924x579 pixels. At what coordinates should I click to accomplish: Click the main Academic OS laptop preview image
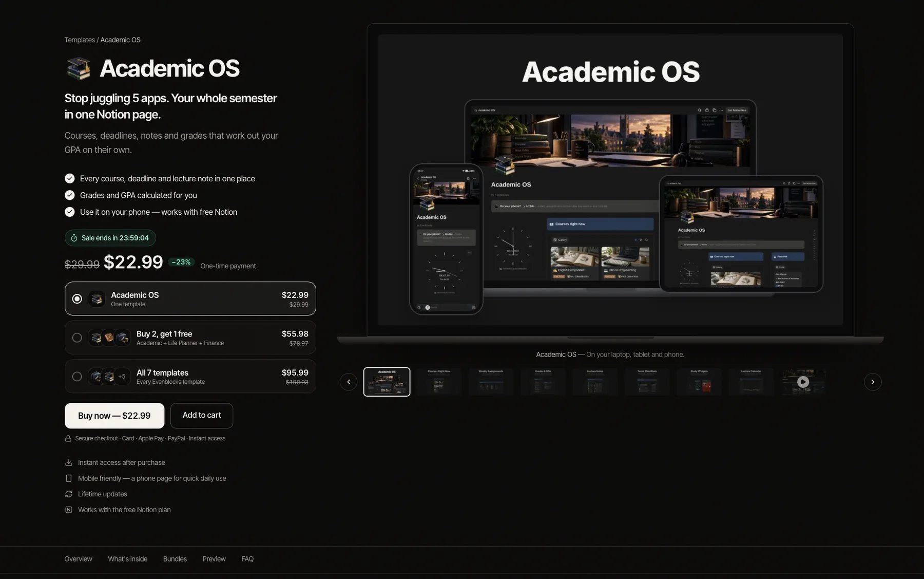pyautogui.click(x=610, y=180)
